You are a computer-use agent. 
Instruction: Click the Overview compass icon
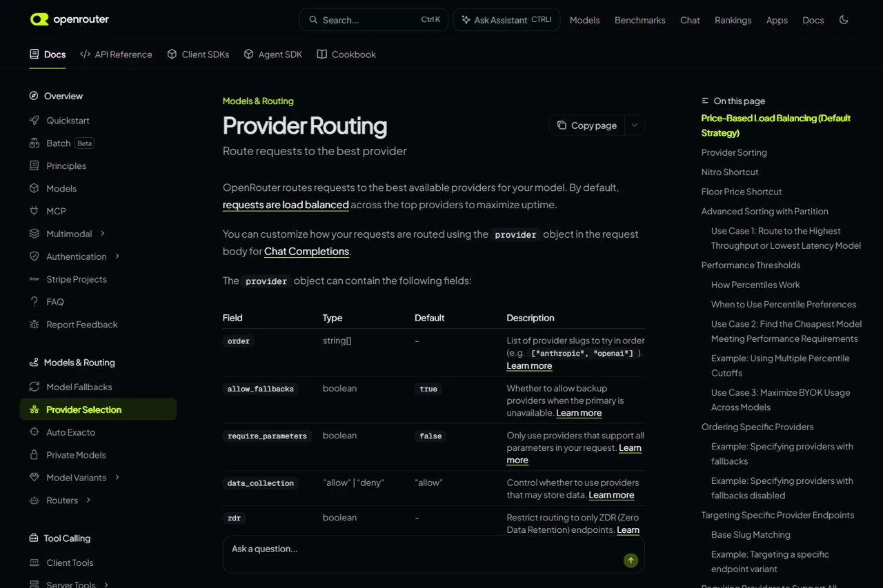click(34, 96)
